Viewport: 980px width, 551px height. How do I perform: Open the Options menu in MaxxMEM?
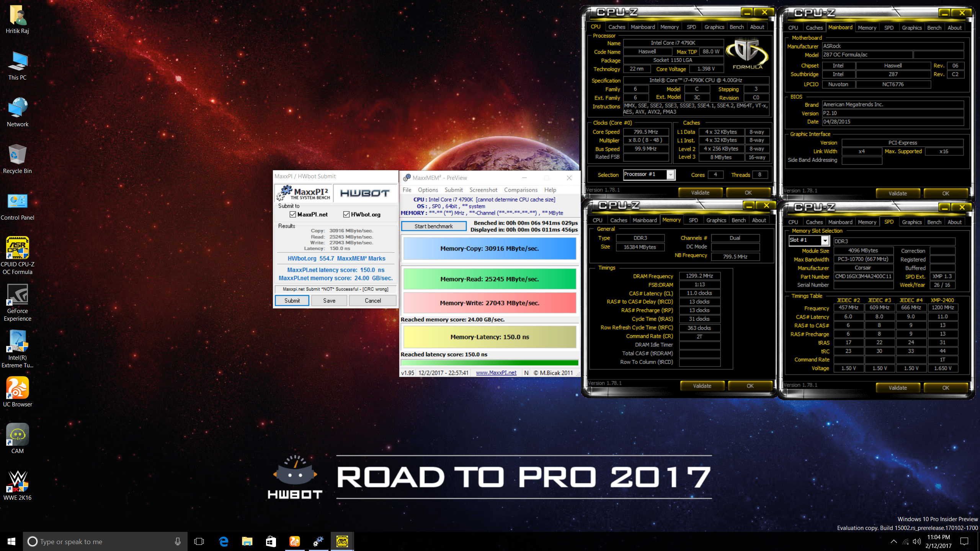point(428,190)
